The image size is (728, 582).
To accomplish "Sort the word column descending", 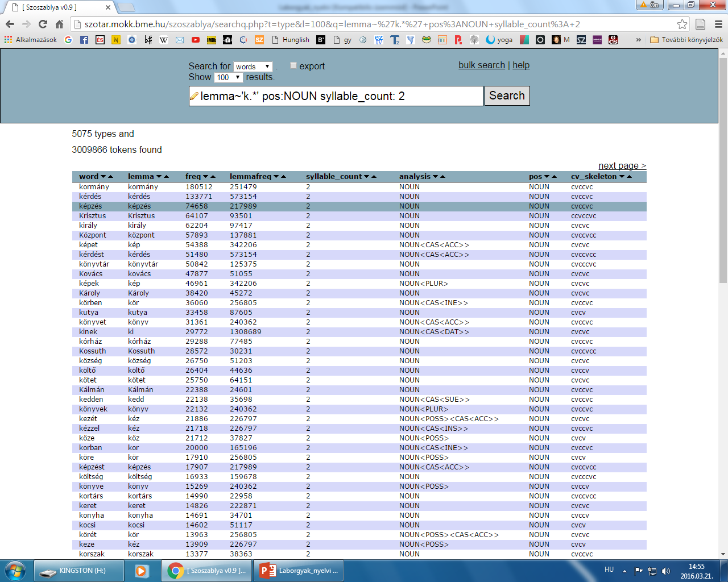I will [x=103, y=177].
